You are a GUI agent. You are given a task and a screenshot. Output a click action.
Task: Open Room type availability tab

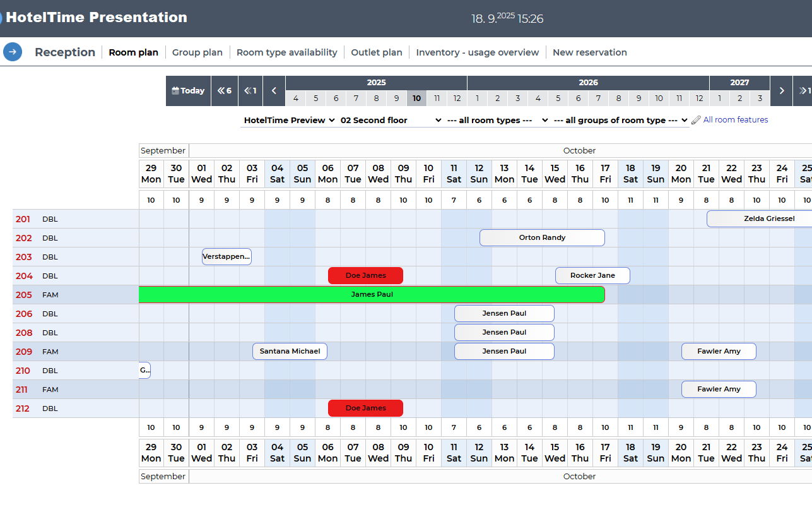coord(286,52)
